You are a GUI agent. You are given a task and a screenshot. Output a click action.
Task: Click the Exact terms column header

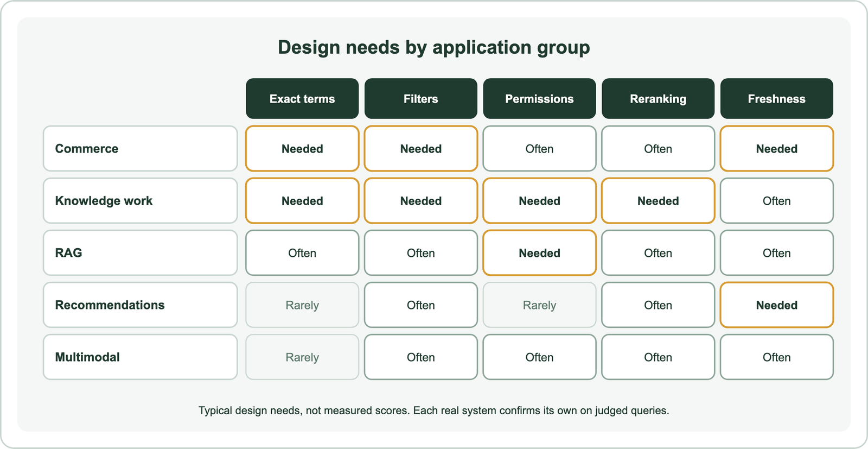pyautogui.click(x=302, y=99)
